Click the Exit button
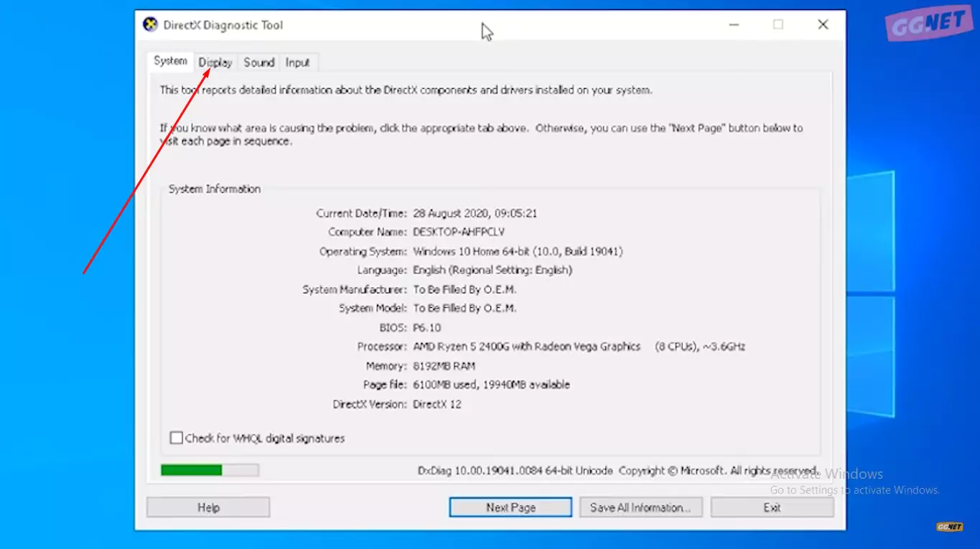 click(772, 507)
